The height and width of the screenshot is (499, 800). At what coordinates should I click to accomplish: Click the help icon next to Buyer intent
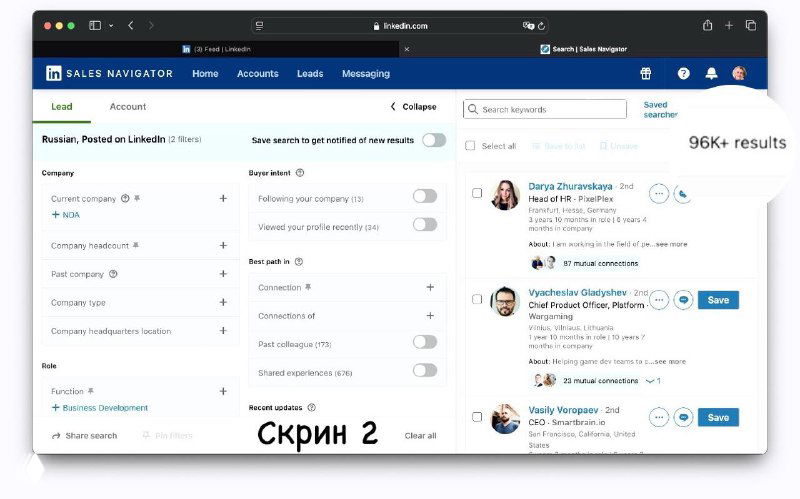(x=300, y=173)
